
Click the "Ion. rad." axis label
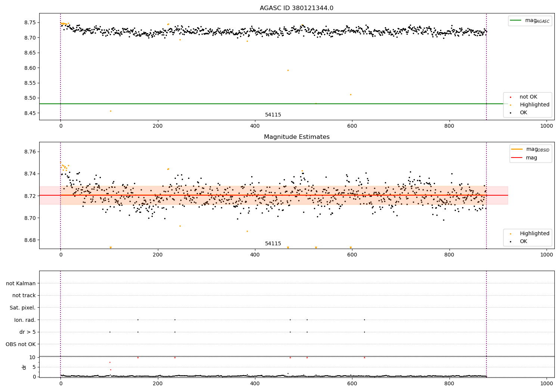[x=25, y=320]
